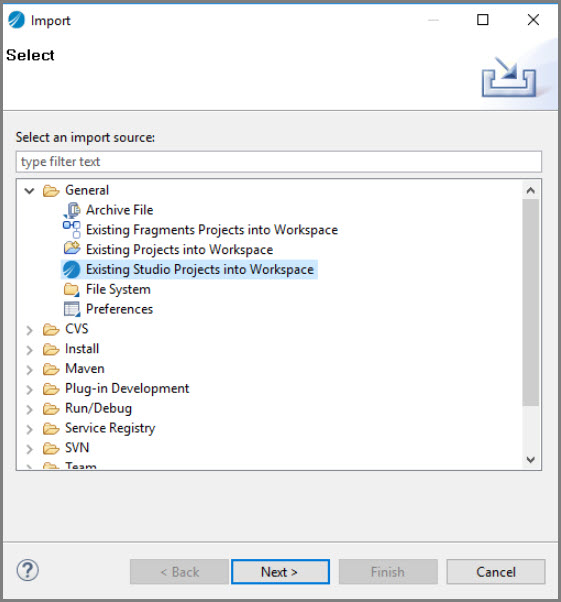Image resolution: width=561 pixels, height=602 pixels.
Task: Expand the Run/Debug tree node
Action: (x=29, y=409)
